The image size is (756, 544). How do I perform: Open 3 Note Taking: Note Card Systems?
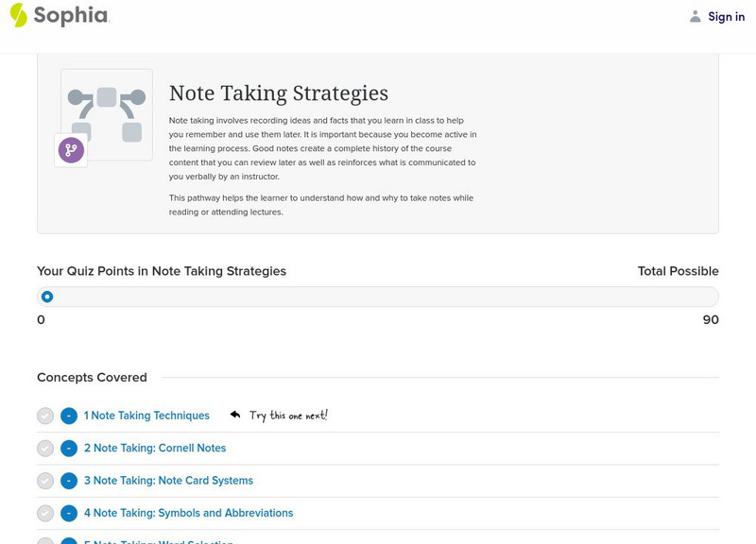pos(168,481)
